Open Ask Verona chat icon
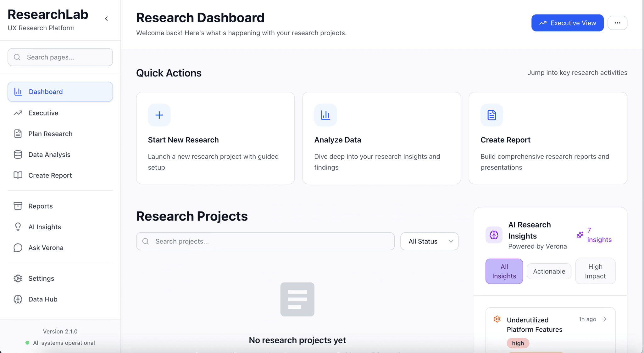Screen dimensions: 644x353 coord(18,248)
